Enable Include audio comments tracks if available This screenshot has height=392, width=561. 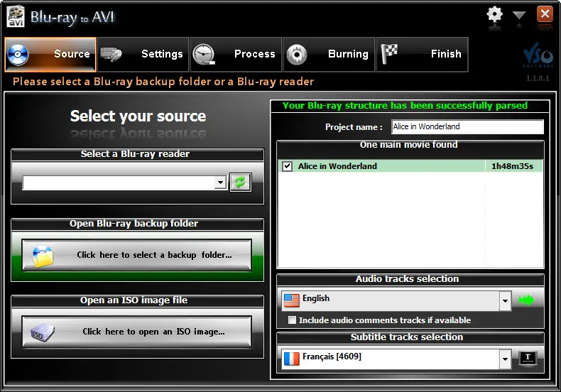point(293,320)
